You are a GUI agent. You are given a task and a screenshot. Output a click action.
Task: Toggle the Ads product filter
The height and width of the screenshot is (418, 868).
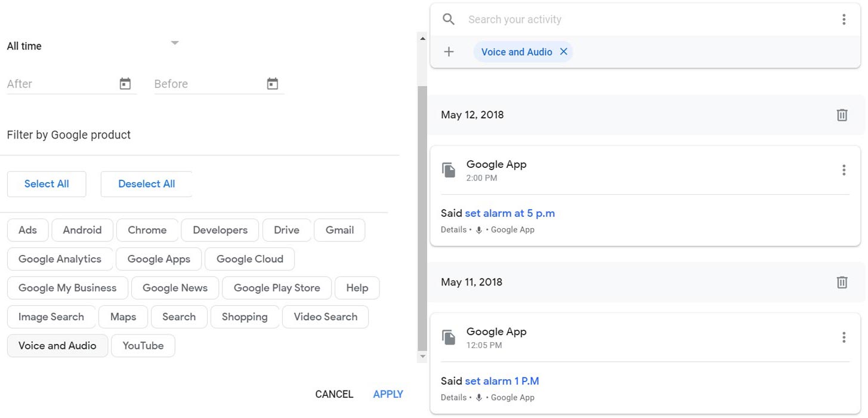(x=27, y=230)
